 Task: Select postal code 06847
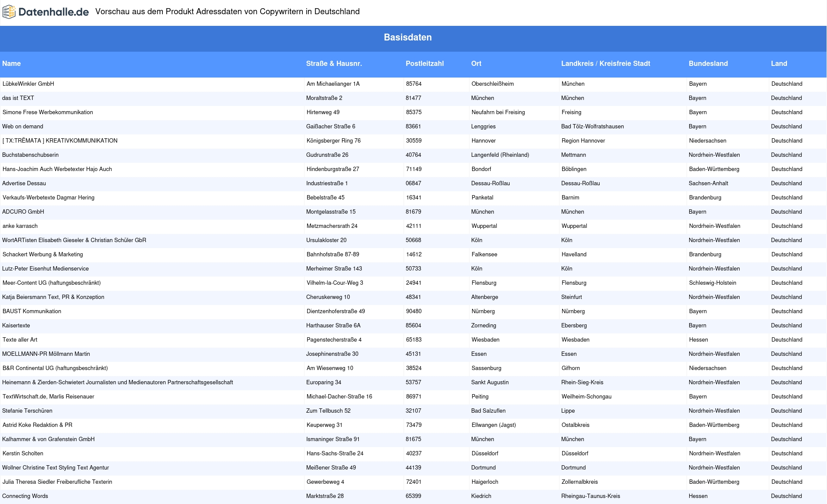pos(413,184)
